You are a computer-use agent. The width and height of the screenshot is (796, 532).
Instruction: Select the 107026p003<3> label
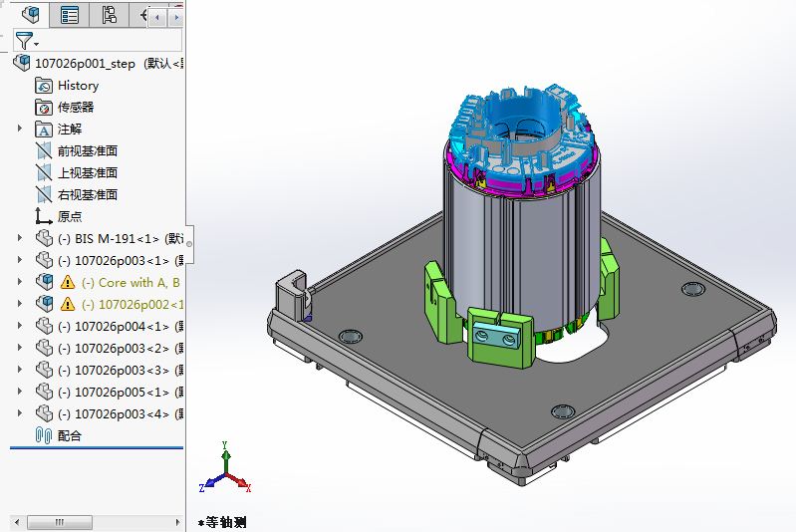(114, 370)
